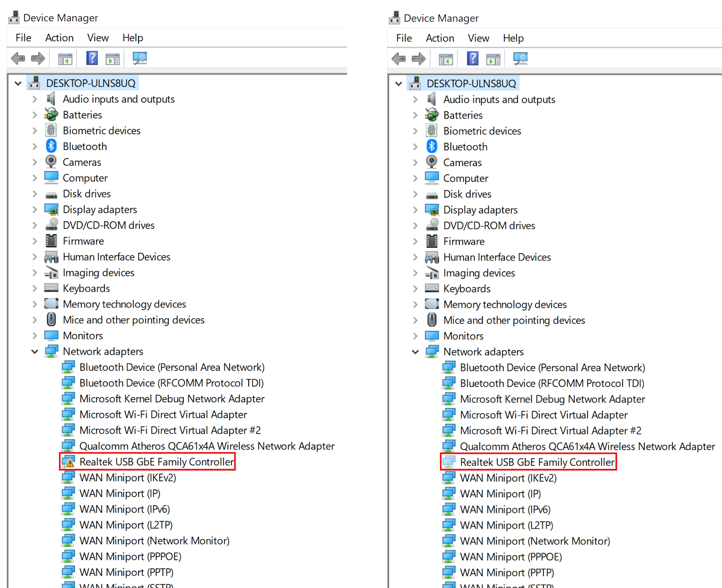Collapse Network adapters in right window
This screenshot has width=722, height=588.
[416, 352]
